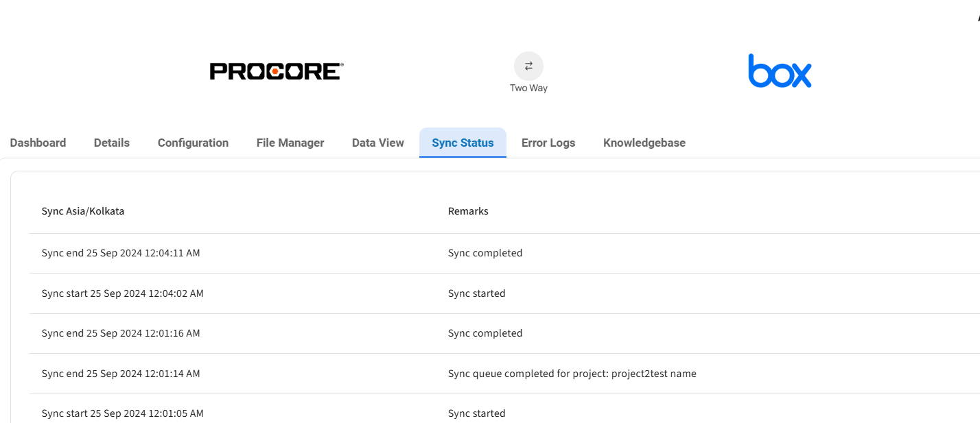The height and width of the screenshot is (423, 980).
Task: Click the Box logo
Action: click(780, 71)
